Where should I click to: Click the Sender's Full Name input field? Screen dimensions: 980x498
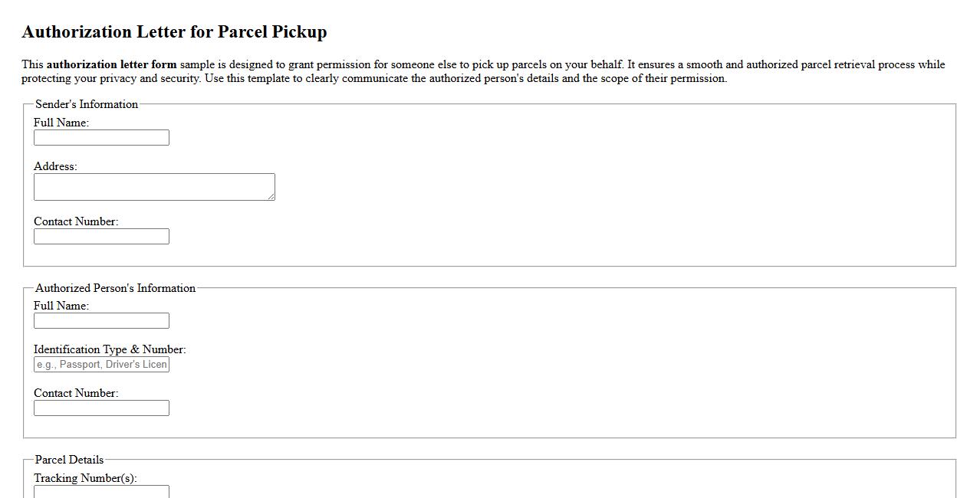(100, 137)
